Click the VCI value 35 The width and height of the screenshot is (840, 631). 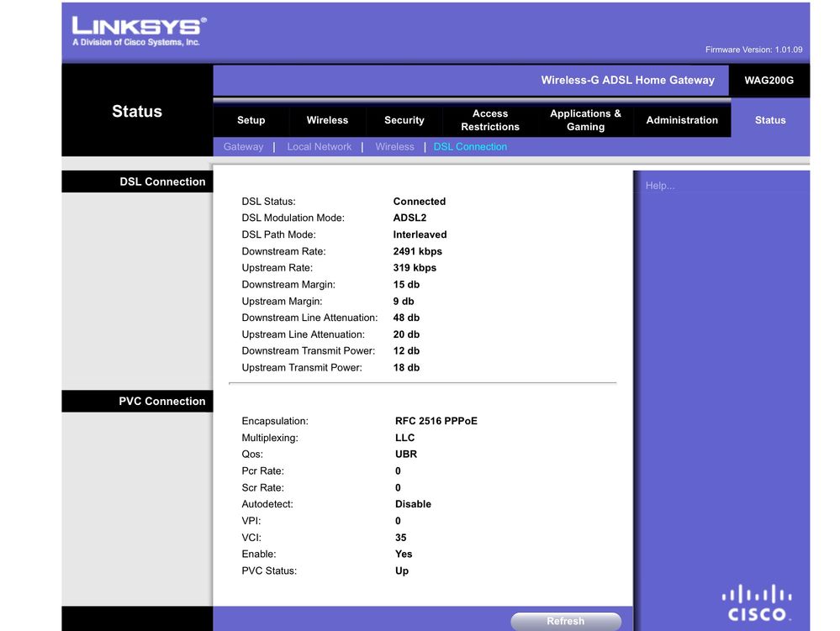[x=401, y=538]
